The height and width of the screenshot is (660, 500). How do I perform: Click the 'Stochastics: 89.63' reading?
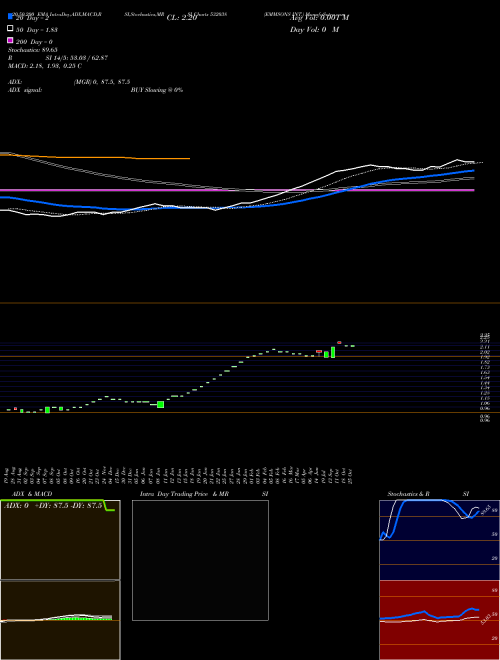33,50
